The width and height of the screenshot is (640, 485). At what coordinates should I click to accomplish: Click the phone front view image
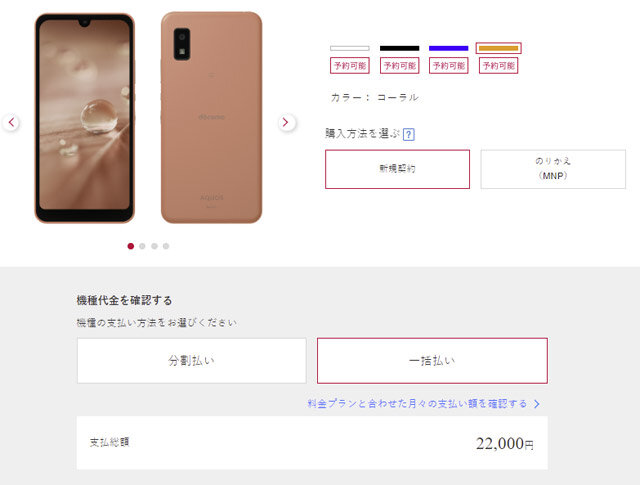point(84,118)
